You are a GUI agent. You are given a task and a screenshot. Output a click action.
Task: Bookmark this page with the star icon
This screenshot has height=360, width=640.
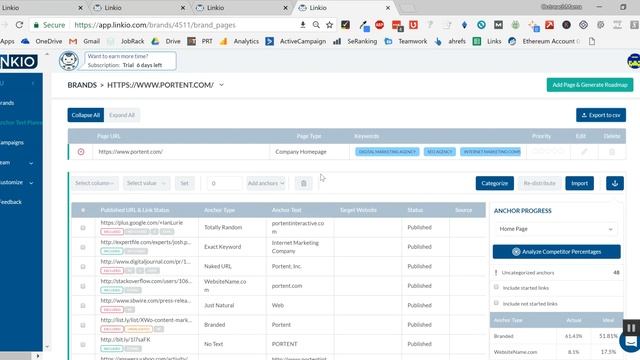(x=329, y=25)
